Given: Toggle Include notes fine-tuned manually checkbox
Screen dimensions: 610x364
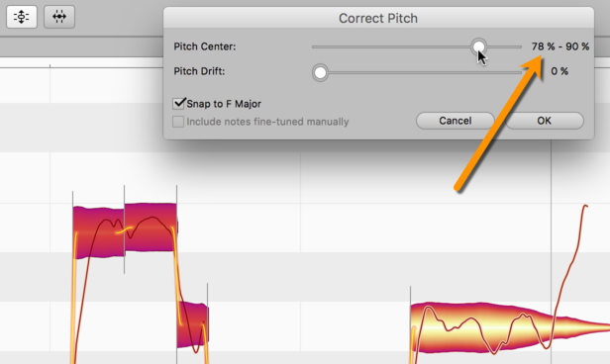Looking at the screenshot, I should (x=178, y=122).
